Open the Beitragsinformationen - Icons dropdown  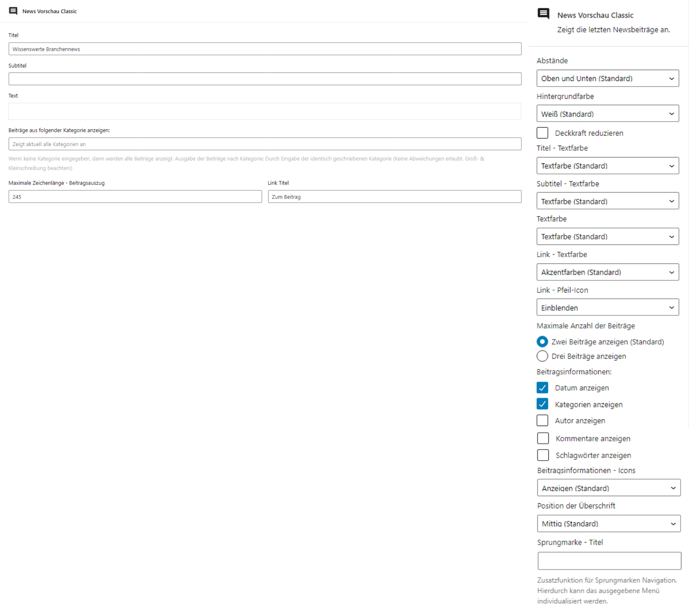pyautogui.click(x=609, y=488)
